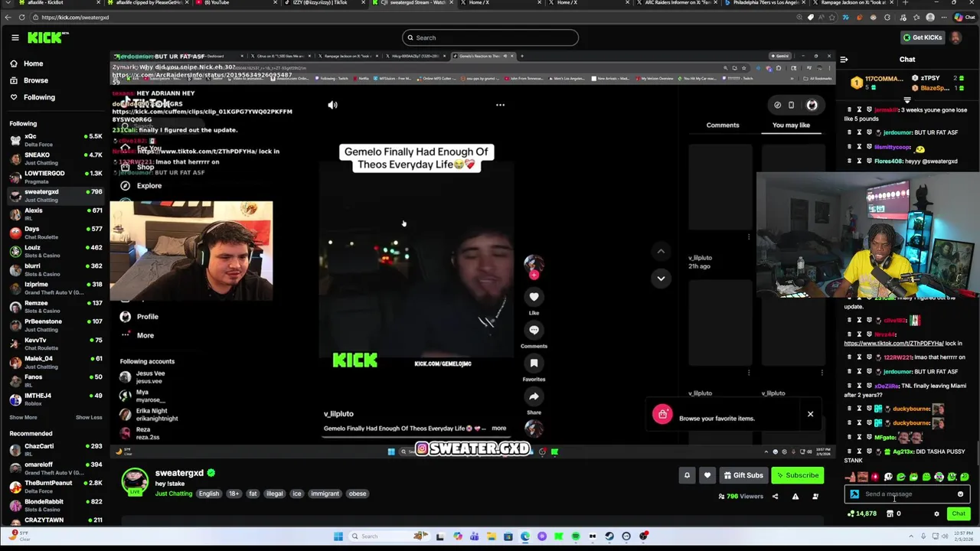Click the Windows Start button
This screenshot has width=980, height=551.
338,536
